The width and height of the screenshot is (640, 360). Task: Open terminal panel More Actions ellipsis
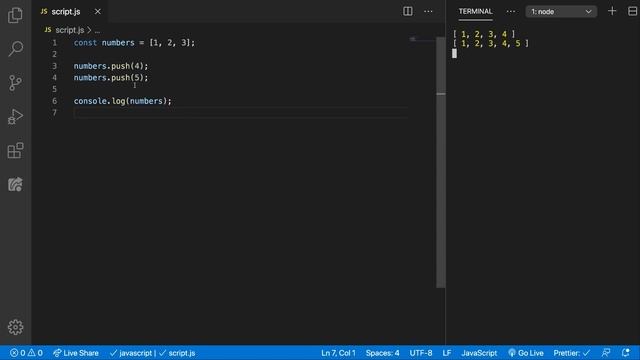[x=511, y=11]
